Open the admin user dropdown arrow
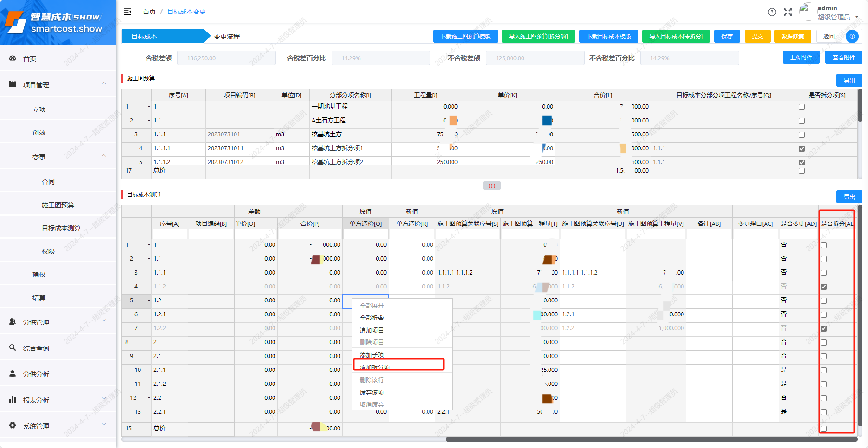Image resolution: width=868 pixels, height=448 pixels. pyautogui.click(x=857, y=17)
